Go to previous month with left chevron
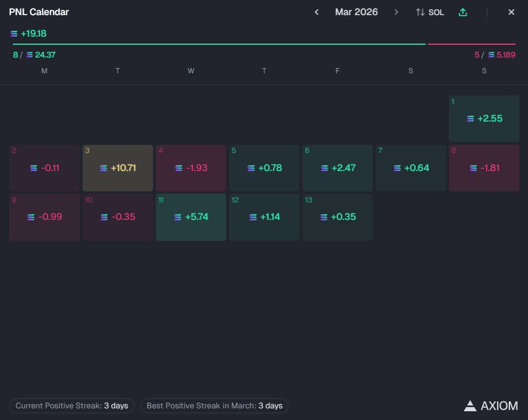Viewport: 528px width, 420px height. click(x=316, y=12)
